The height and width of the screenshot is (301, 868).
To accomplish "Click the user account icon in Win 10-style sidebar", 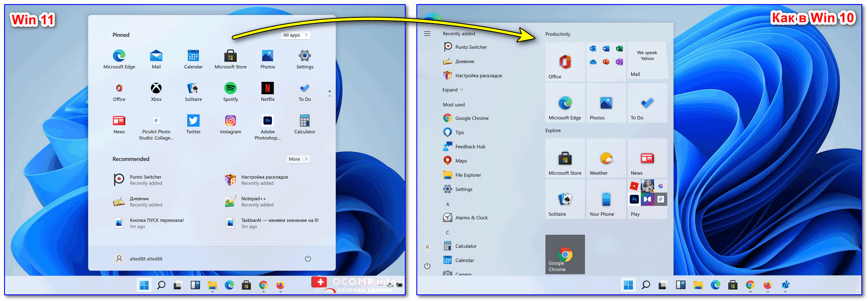I will click(427, 247).
